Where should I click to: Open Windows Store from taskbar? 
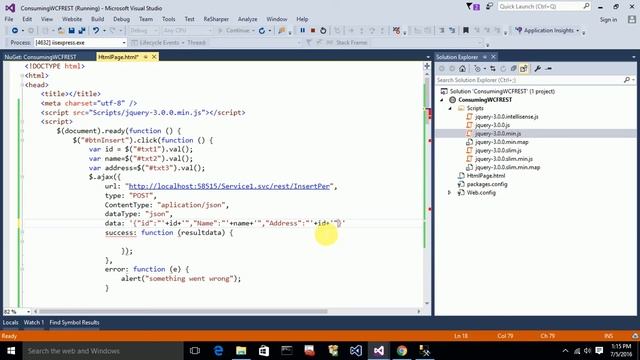pyautogui.click(x=264, y=351)
